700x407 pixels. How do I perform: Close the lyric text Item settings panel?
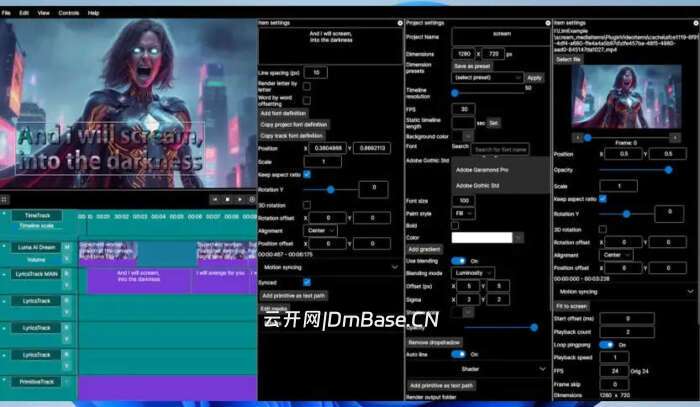[x=400, y=23]
